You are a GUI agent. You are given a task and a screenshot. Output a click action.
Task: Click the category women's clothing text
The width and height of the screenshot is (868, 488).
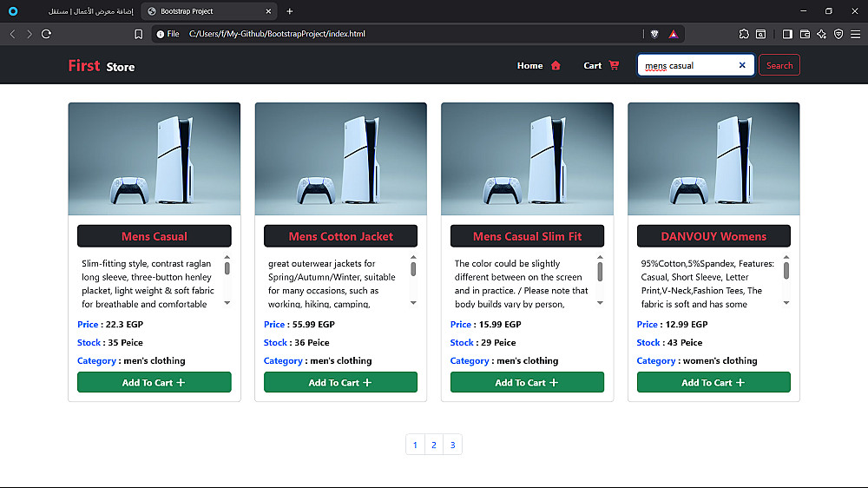720,360
